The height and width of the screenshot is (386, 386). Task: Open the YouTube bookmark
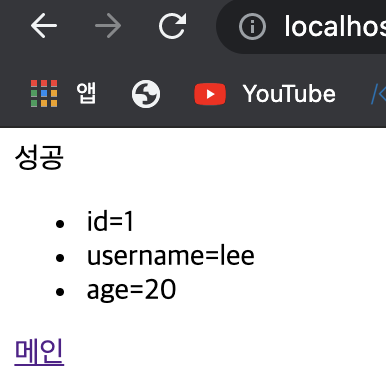pyautogui.click(x=265, y=94)
